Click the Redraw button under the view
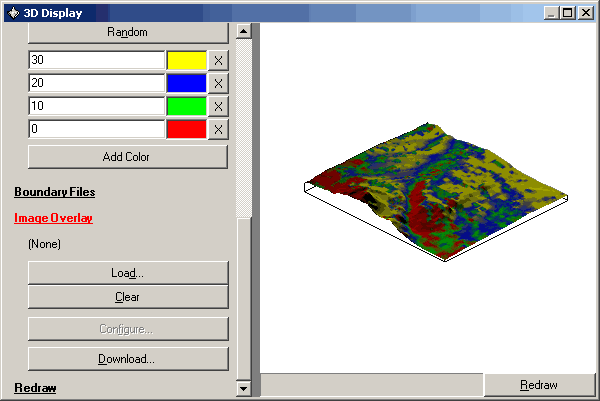 pos(540,385)
